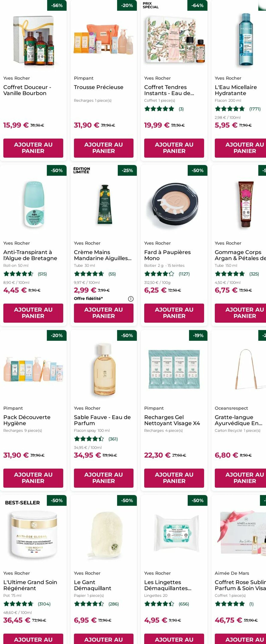Image resolution: width=266 pixels, height=644 pixels.
Task: Click the Best-Seller badge on L'Ultime Grand Soin
Action: 23,503
